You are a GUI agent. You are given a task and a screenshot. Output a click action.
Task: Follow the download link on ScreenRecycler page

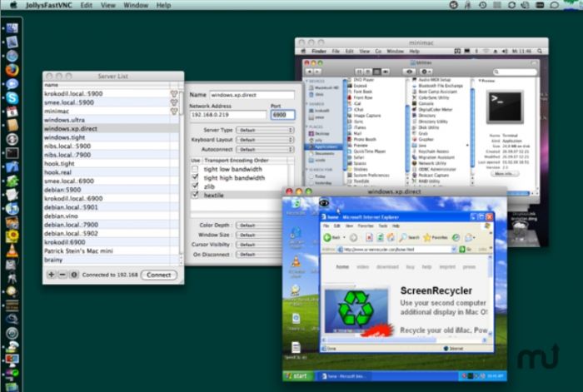click(x=387, y=267)
